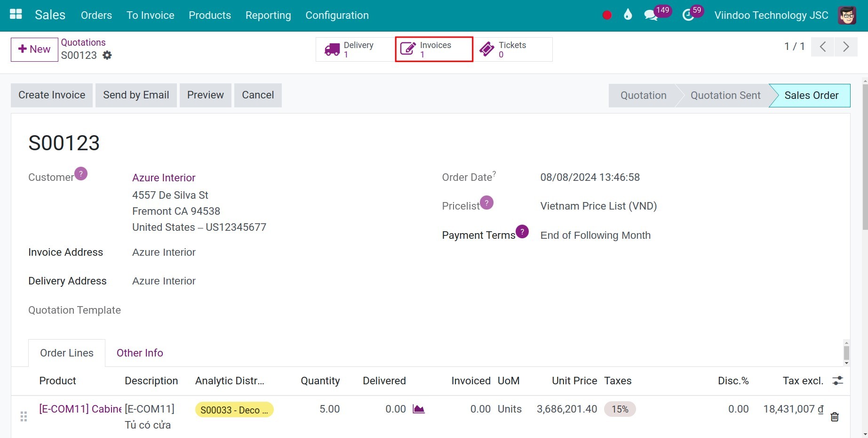
Task: Delete the E-COM11 order line
Action: click(x=835, y=417)
